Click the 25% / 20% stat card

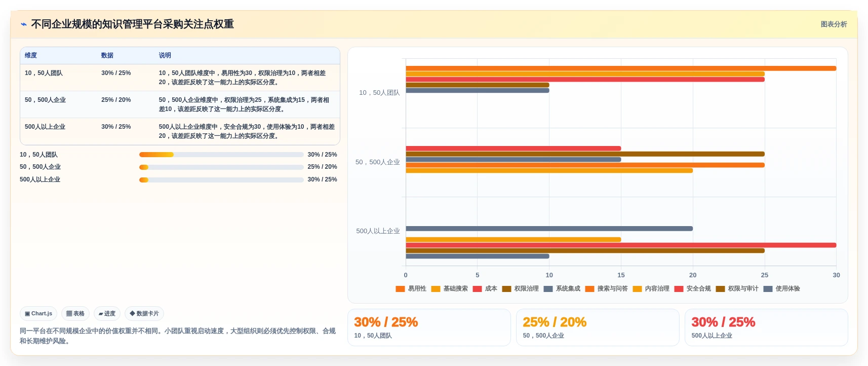tap(598, 327)
